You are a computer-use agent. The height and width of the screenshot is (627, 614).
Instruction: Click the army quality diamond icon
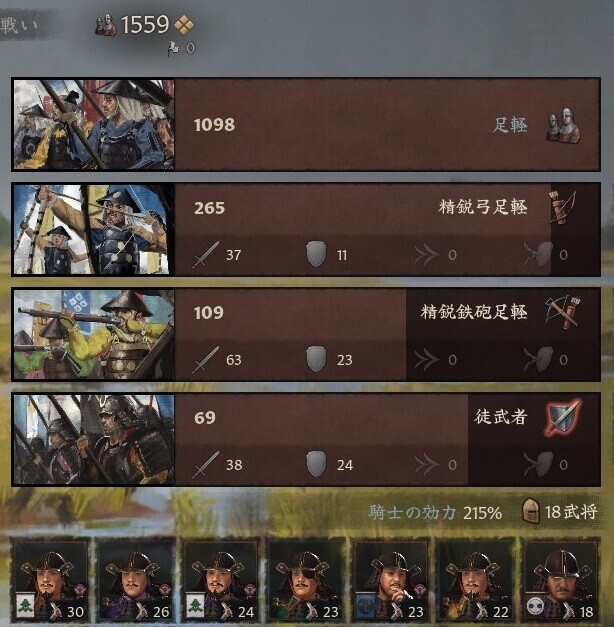pyautogui.click(x=184, y=25)
